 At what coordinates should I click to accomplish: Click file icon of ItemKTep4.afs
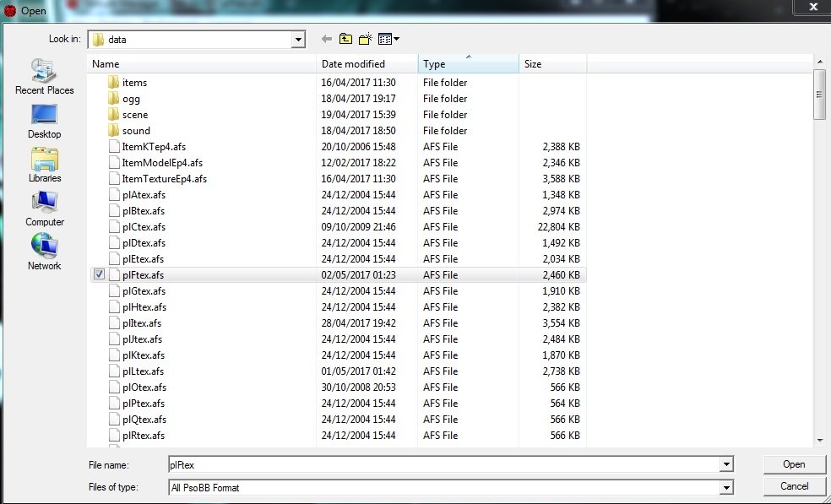[x=114, y=146]
